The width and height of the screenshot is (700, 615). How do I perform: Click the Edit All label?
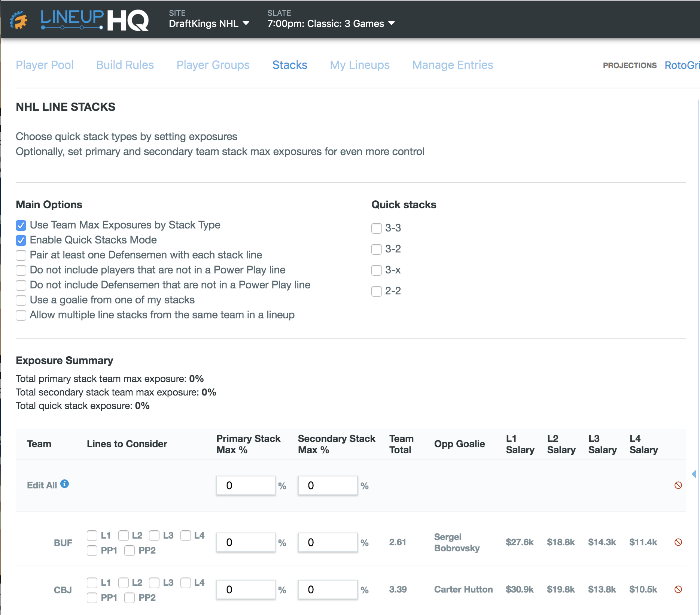point(42,485)
